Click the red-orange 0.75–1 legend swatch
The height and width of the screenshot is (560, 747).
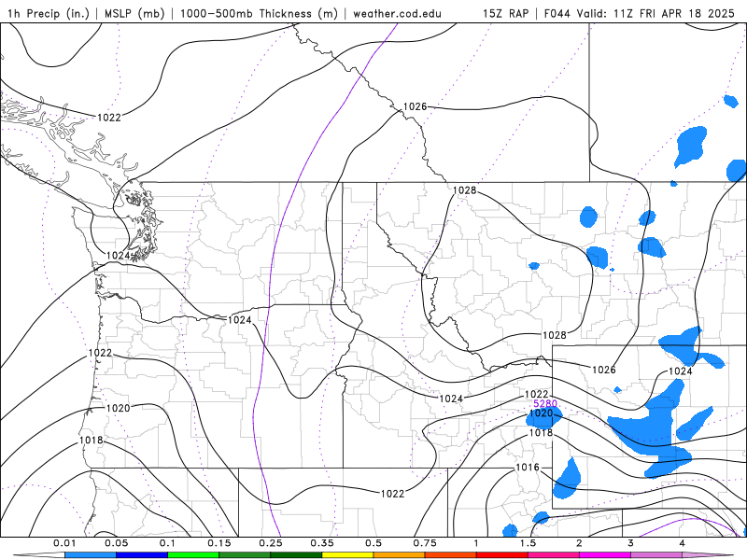[x=451, y=555]
